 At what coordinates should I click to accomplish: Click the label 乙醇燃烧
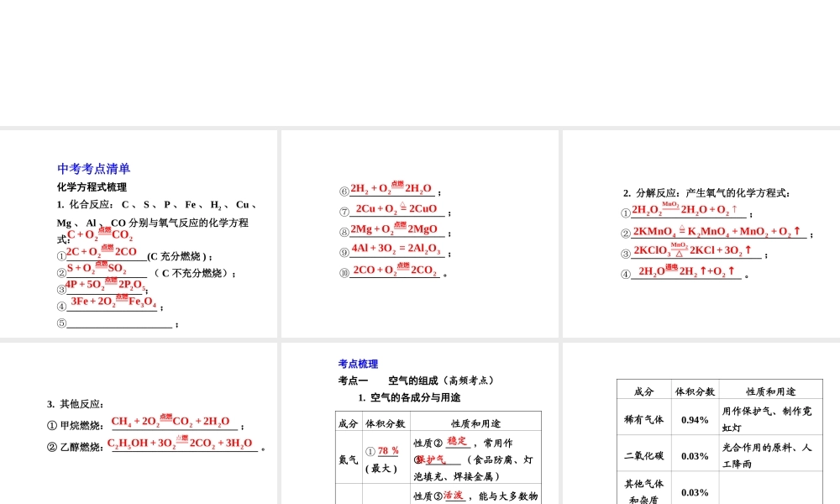tap(81, 447)
